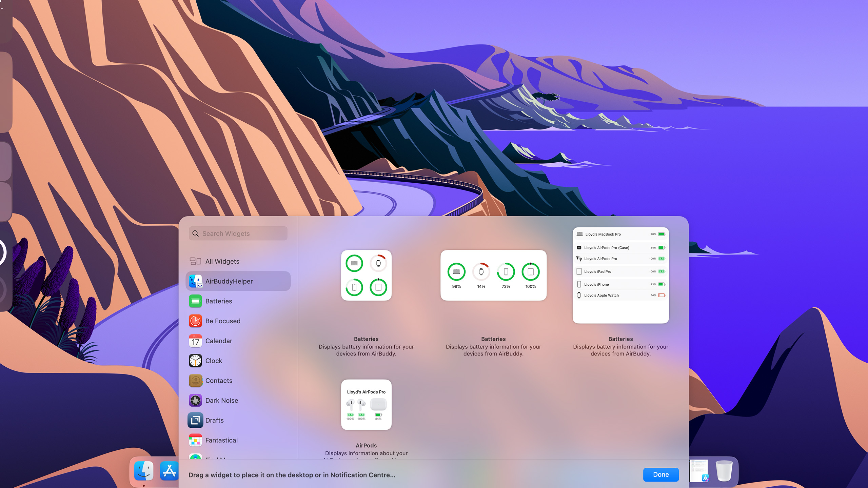
Task: Open App Store from the Dock
Action: [x=169, y=471]
